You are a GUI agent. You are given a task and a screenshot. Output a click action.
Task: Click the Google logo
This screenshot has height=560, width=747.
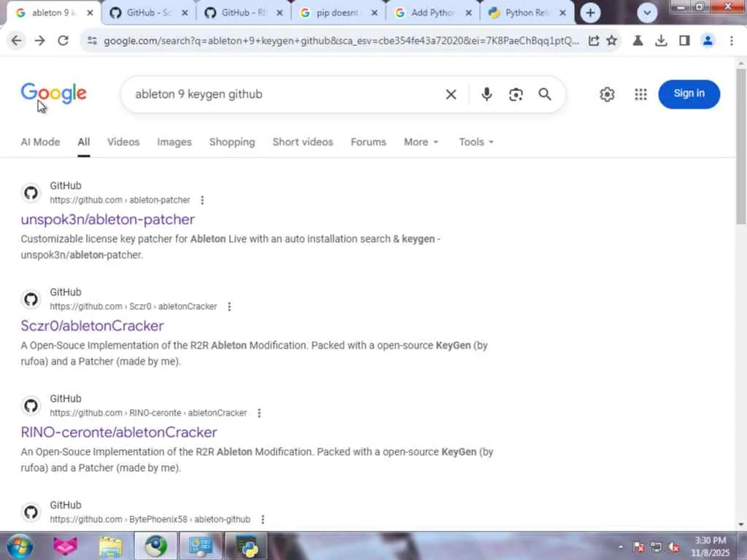point(53,93)
